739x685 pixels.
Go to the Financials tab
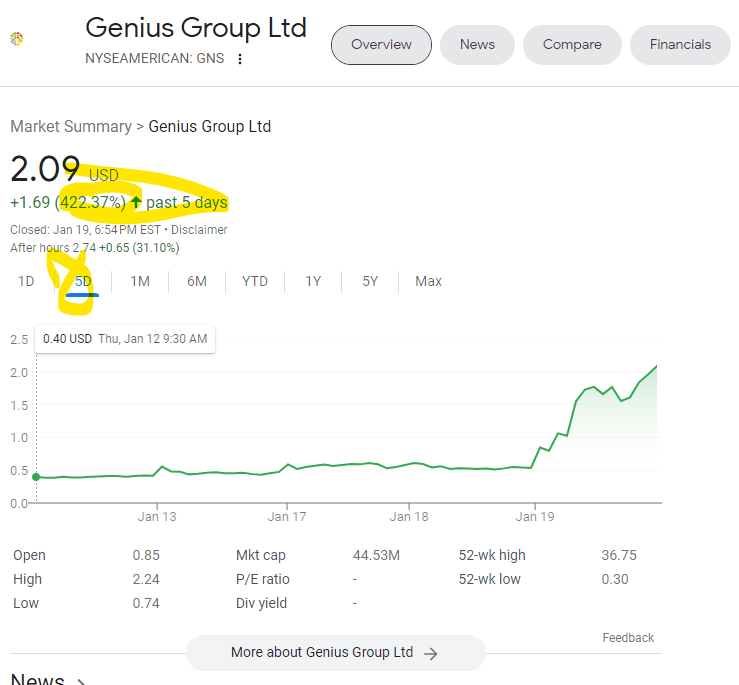tap(680, 44)
